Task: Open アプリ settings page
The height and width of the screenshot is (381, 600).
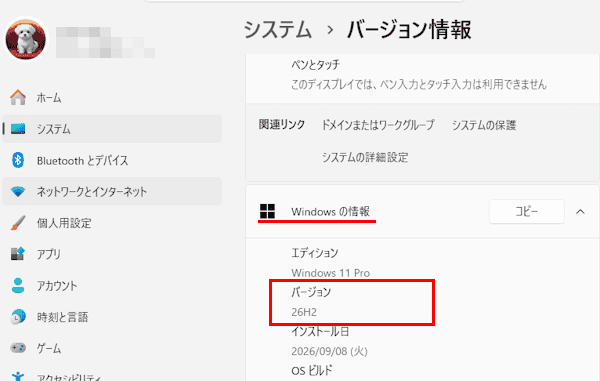Action: point(112,254)
